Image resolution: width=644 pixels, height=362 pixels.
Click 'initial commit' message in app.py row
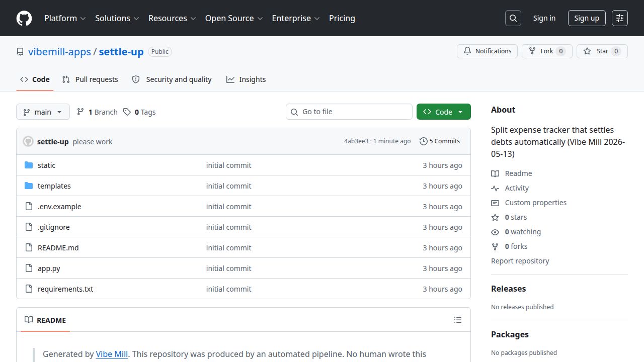(x=228, y=268)
